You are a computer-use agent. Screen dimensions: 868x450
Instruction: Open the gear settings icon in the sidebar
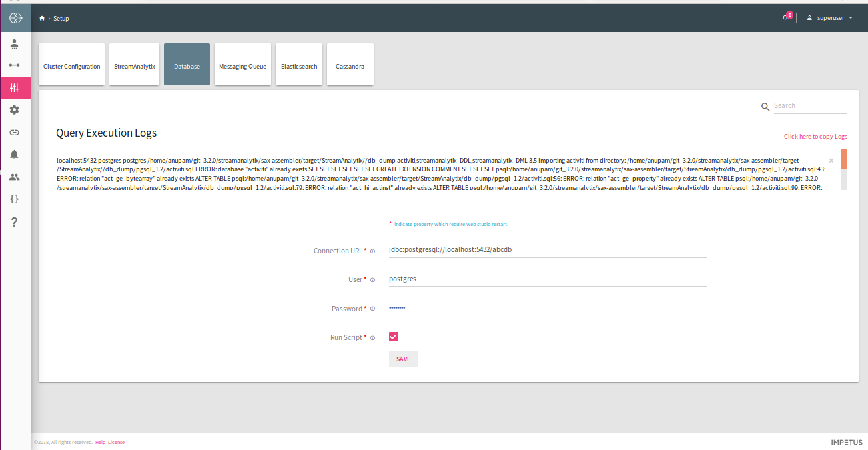(15, 109)
